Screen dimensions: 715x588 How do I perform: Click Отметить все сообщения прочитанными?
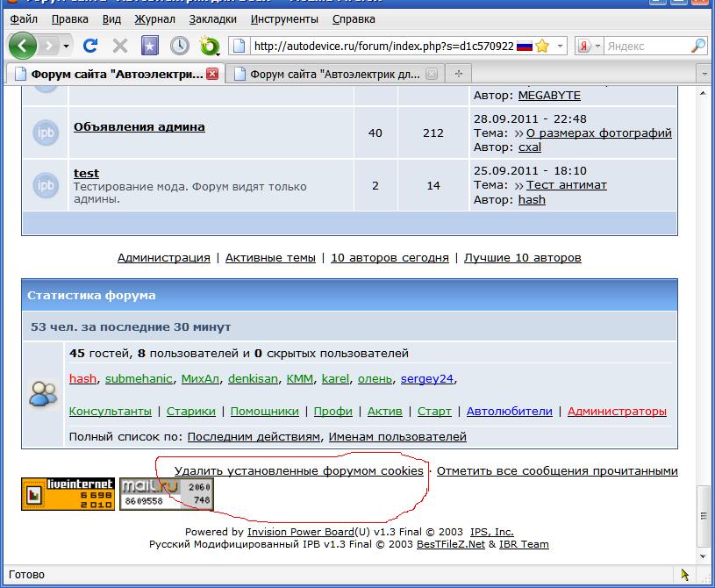(557, 470)
